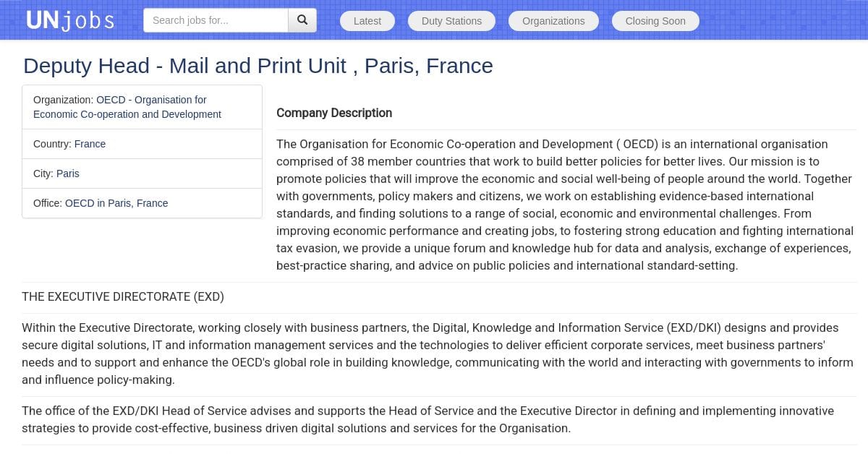Click the Company Description heading
The image size is (868, 454).
click(334, 113)
